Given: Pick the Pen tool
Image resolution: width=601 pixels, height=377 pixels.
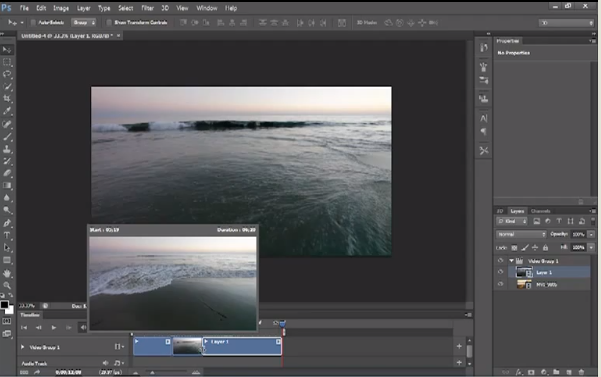Looking at the screenshot, I should [7, 223].
